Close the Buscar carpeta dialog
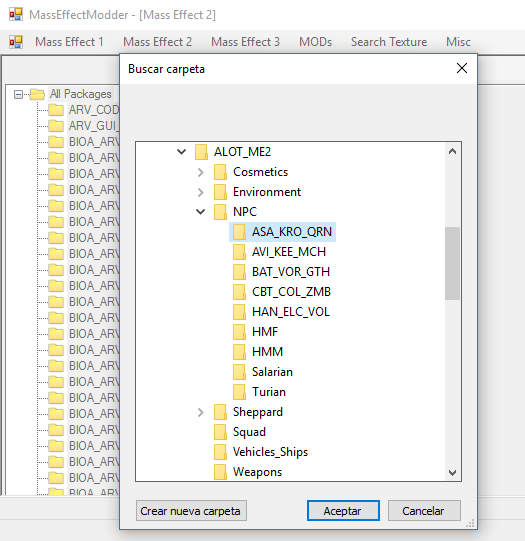The width and height of the screenshot is (525, 541). click(x=462, y=68)
